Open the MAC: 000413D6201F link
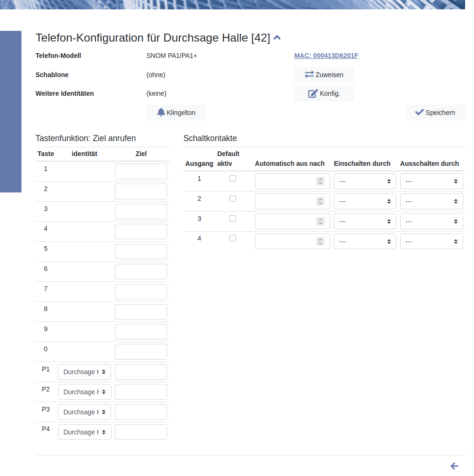This screenshot has width=474, height=476. [x=326, y=56]
